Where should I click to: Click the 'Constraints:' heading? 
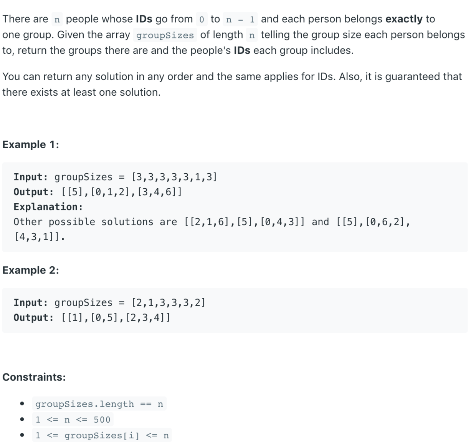(x=34, y=377)
